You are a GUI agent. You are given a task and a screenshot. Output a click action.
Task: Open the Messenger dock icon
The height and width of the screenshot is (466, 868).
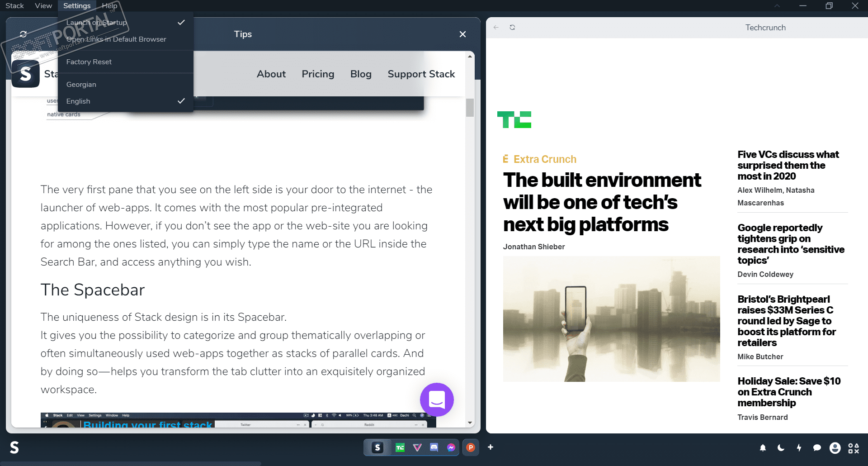point(451,447)
